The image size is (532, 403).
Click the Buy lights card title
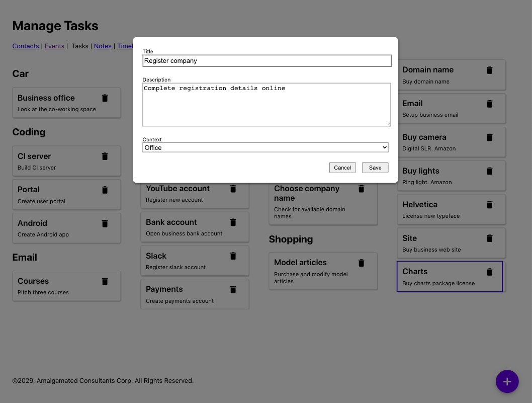point(421,171)
